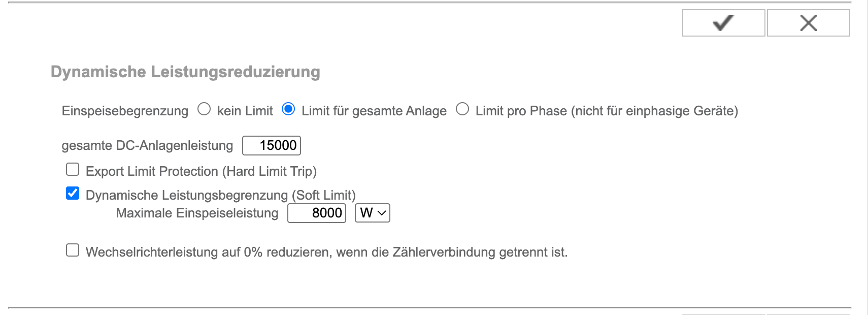This screenshot has width=868, height=315.
Task: Click the 'kein Limit' label text
Action: click(x=245, y=111)
